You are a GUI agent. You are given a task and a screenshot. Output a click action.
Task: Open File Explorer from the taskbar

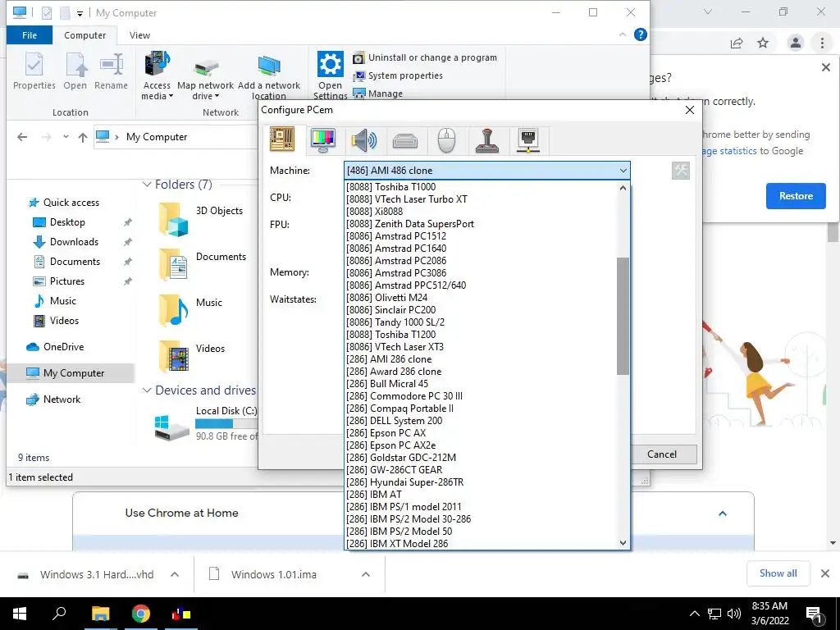pos(100,614)
